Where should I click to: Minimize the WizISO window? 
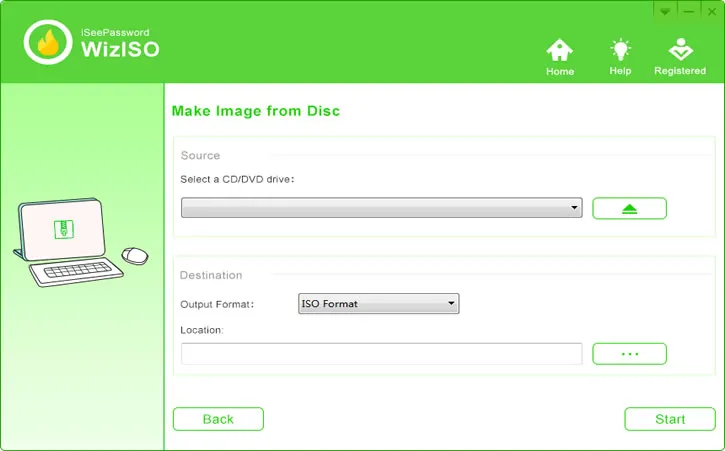click(689, 10)
